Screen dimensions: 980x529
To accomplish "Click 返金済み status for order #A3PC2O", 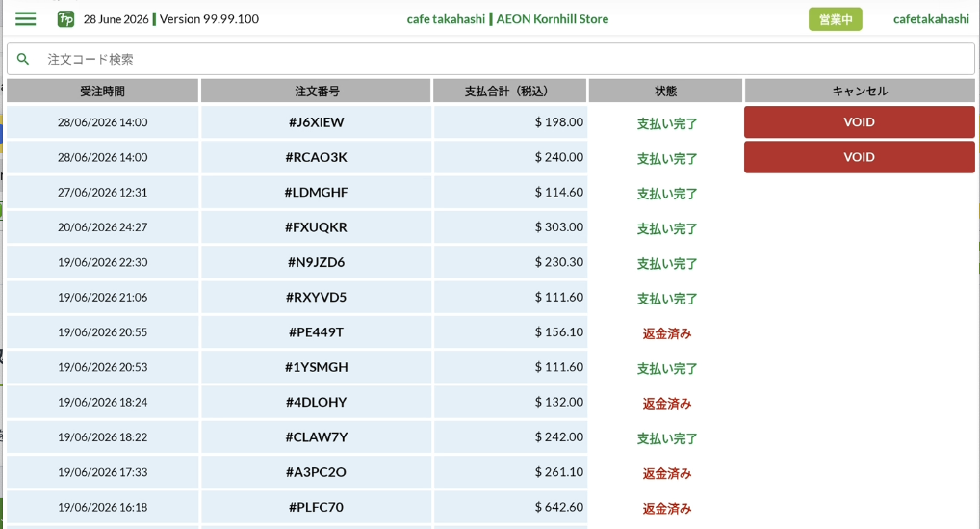I will [667, 473].
